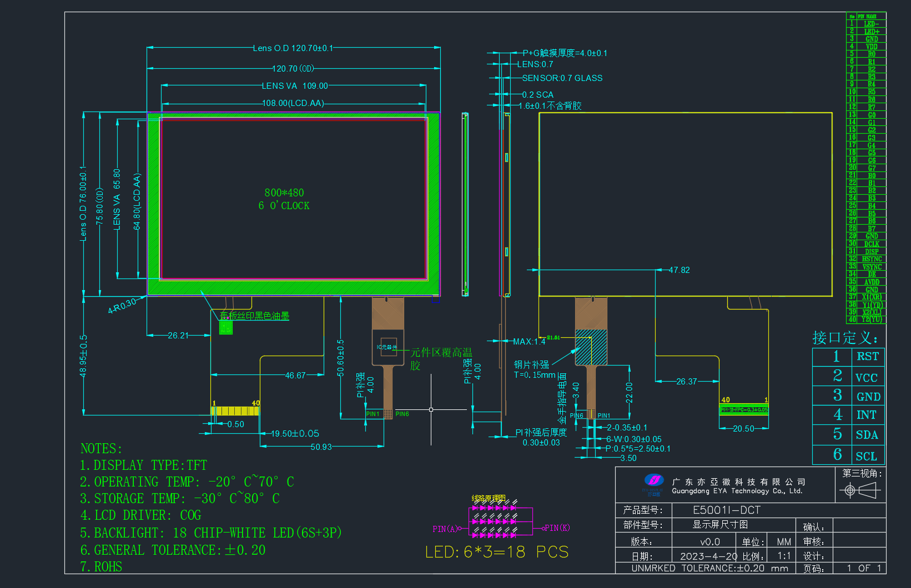Image resolution: width=911 pixels, height=588 pixels.
Task: Select note '4.LCD DRIVER: COG'
Action: pyautogui.click(x=140, y=515)
